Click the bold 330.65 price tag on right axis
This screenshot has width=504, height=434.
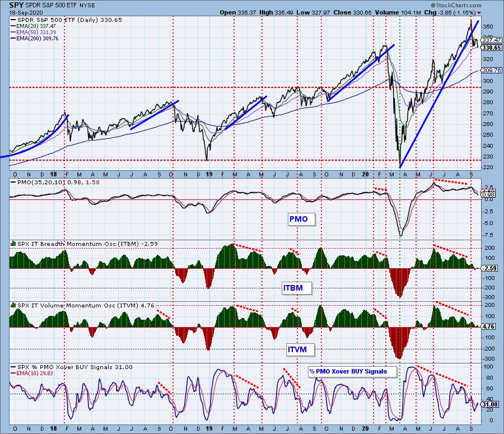tap(492, 48)
